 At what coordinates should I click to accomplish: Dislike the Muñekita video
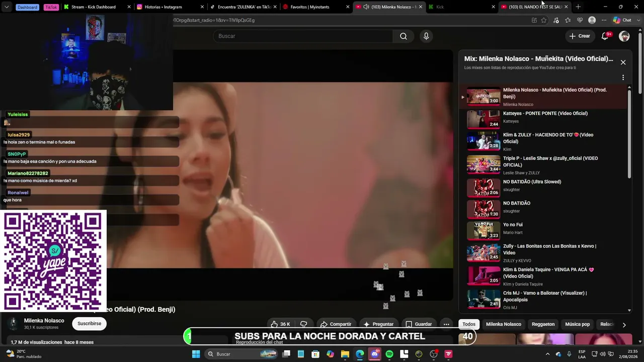coord(303,324)
